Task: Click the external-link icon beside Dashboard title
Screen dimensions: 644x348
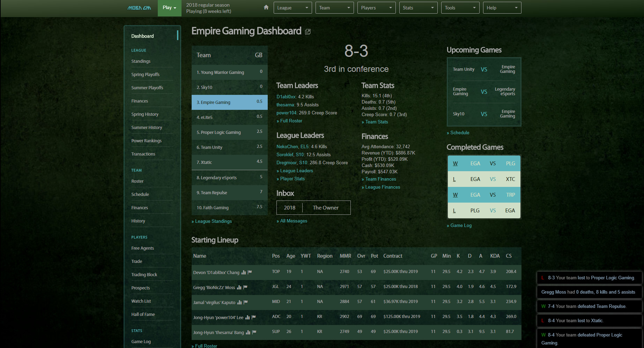Action: pyautogui.click(x=308, y=31)
